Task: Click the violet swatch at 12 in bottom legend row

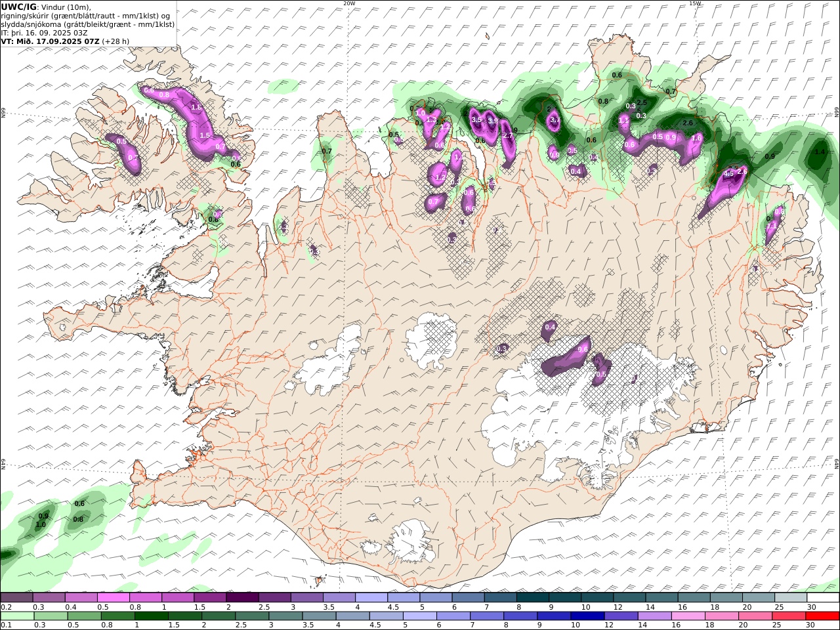Action: point(621,616)
